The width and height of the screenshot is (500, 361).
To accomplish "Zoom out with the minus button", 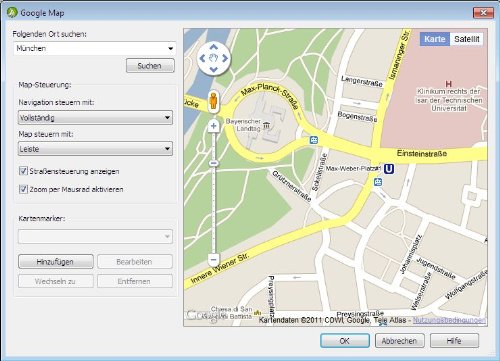I will point(214,259).
